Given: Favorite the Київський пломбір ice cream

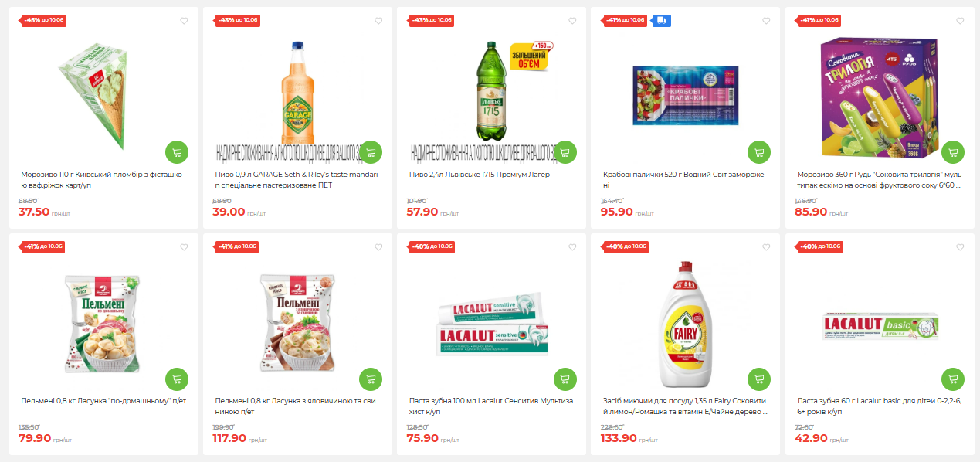Looking at the screenshot, I should 184,21.
